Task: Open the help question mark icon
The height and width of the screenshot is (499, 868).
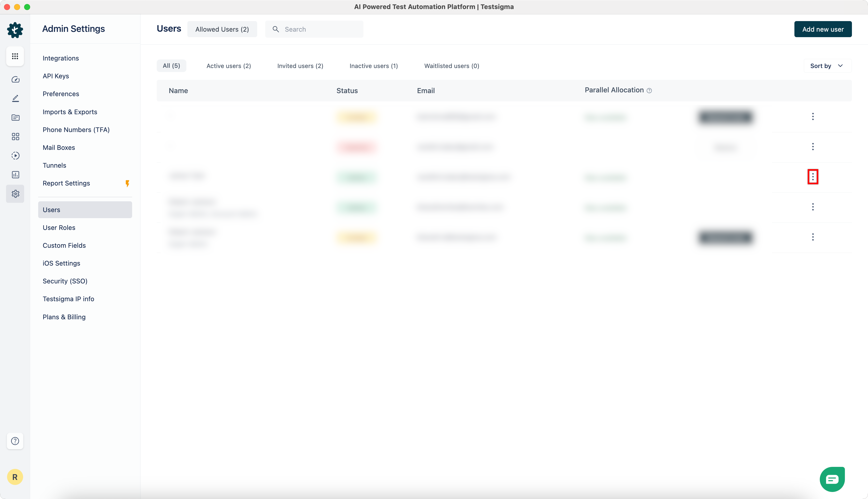Action: (15, 441)
